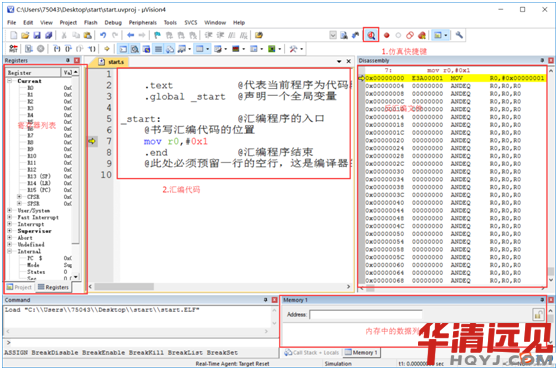Image resolution: width=558 pixels, height=370 pixels.
Task: Switch to the Project tab
Action: click(x=19, y=287)
